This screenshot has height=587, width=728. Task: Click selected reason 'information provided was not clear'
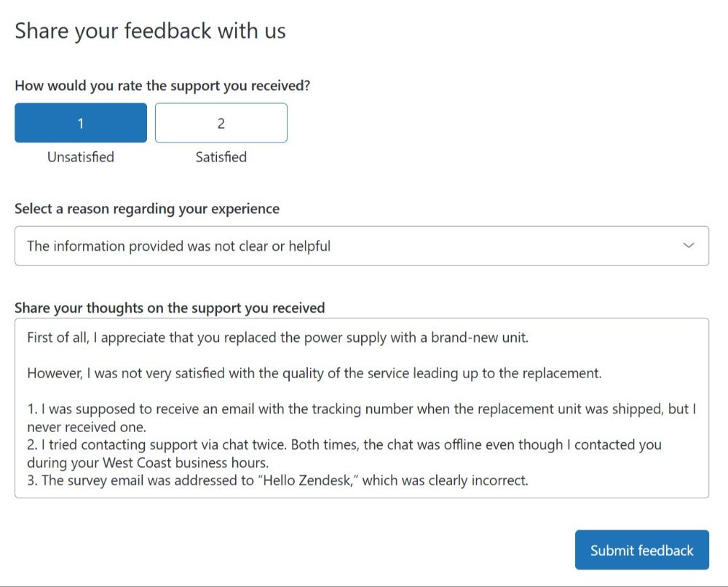179,246
